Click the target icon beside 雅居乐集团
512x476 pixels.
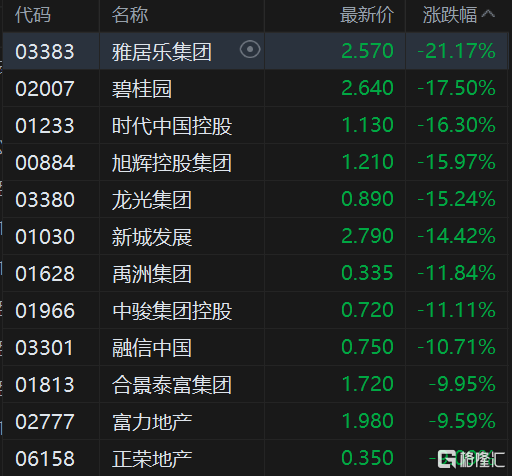coord(250,50)
